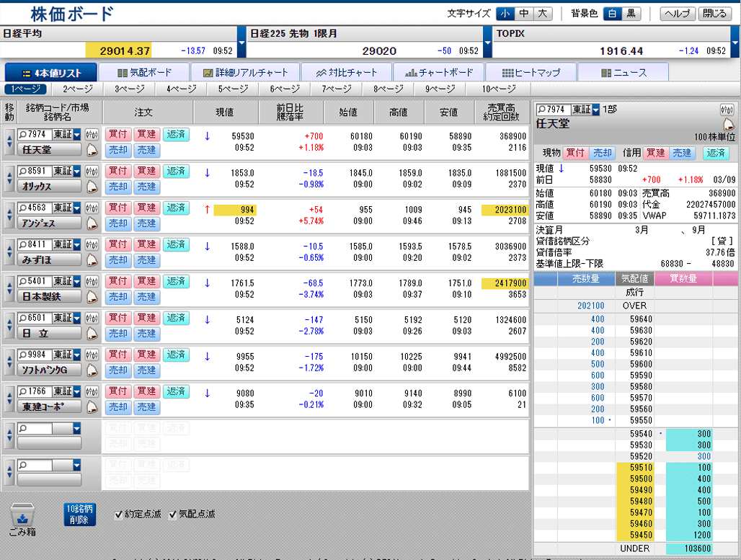Move handle for 任天堂 row
The width and height of the screenshot is (741, 560).
coord(9,142)
